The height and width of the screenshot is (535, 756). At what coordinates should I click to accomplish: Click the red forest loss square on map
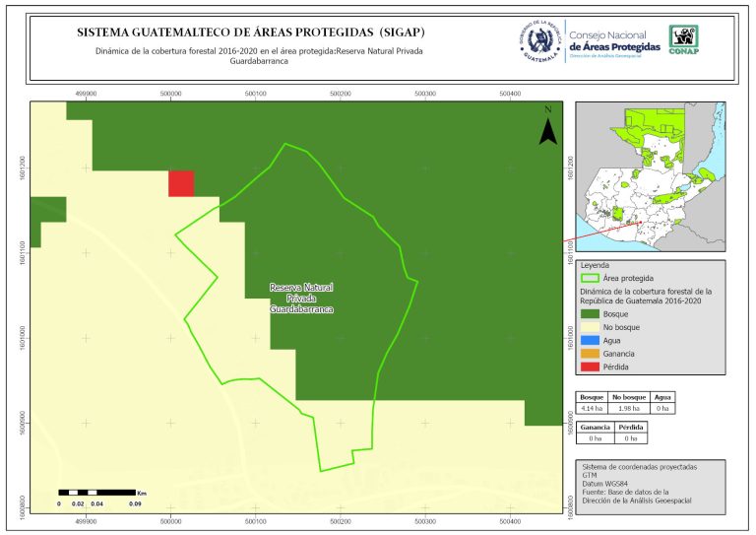pyautogui.click(x=181, y=183)
